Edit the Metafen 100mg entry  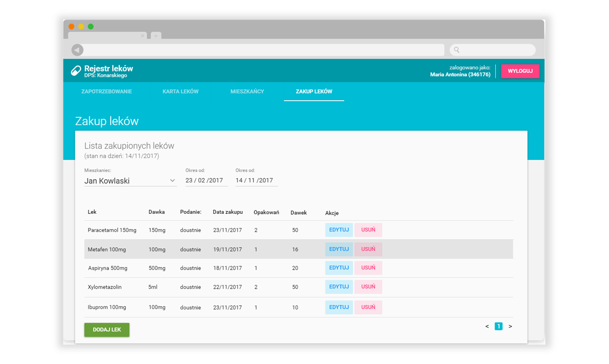pyautogui.click(x=339, y=249)
